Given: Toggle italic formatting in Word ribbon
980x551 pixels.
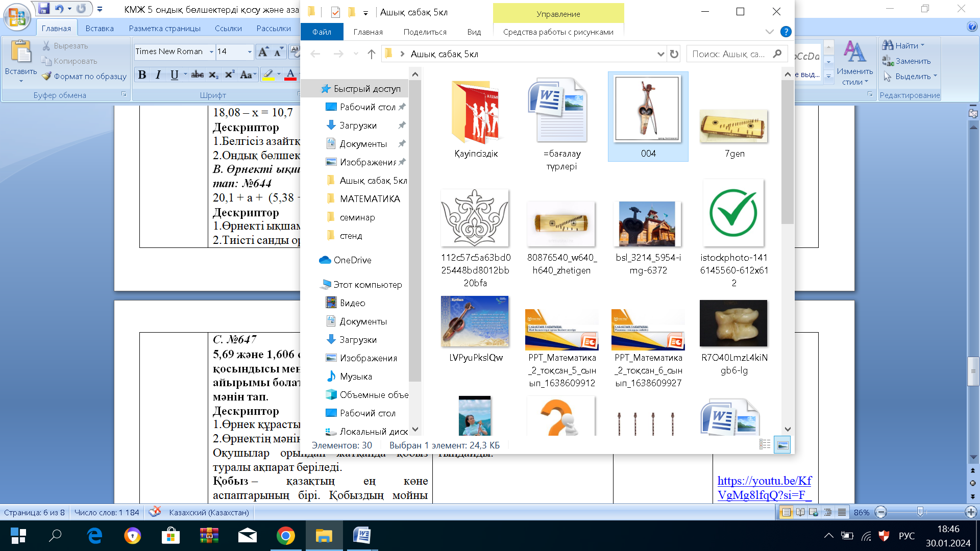Looking at the screenshot, I should [158, 75].
